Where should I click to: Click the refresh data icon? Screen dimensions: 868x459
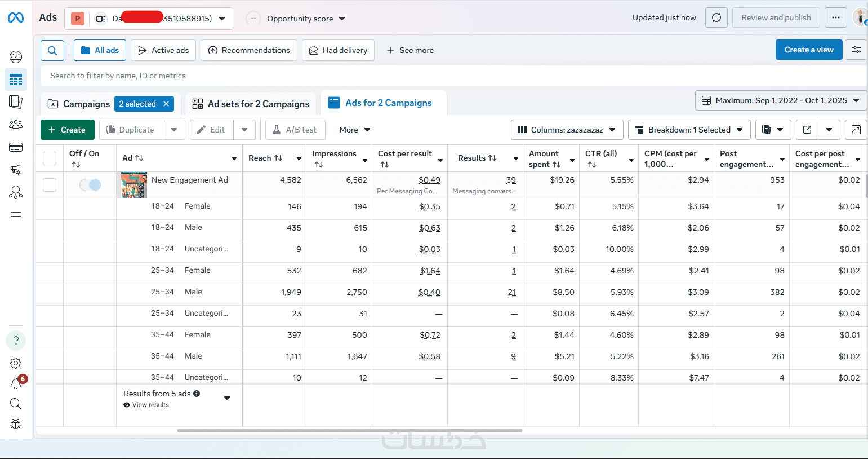(716, 17)
